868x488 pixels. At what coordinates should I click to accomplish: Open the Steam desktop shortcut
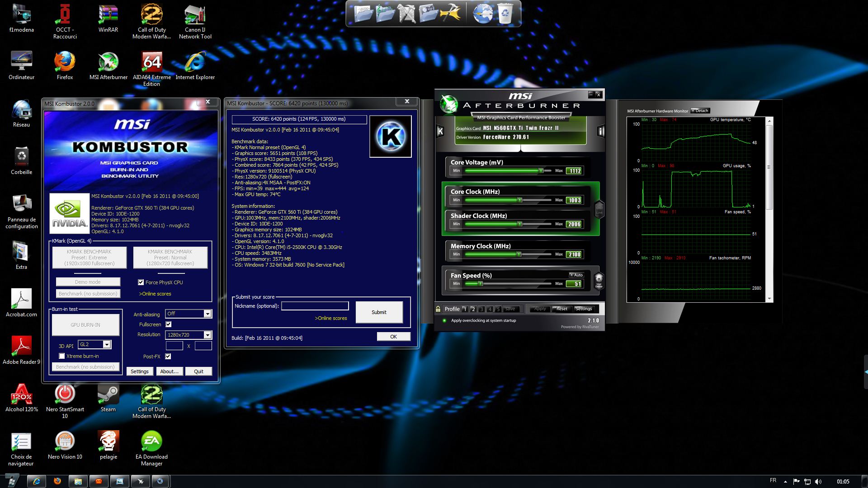108,395
